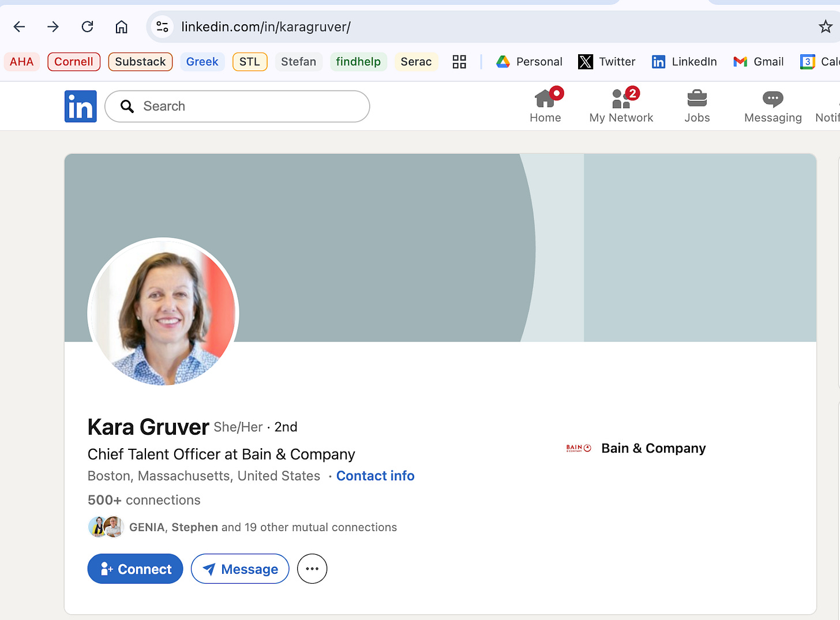Click the 2nd degree connection label
This screenshot has height=620, width=840.
tap(286, 427)
